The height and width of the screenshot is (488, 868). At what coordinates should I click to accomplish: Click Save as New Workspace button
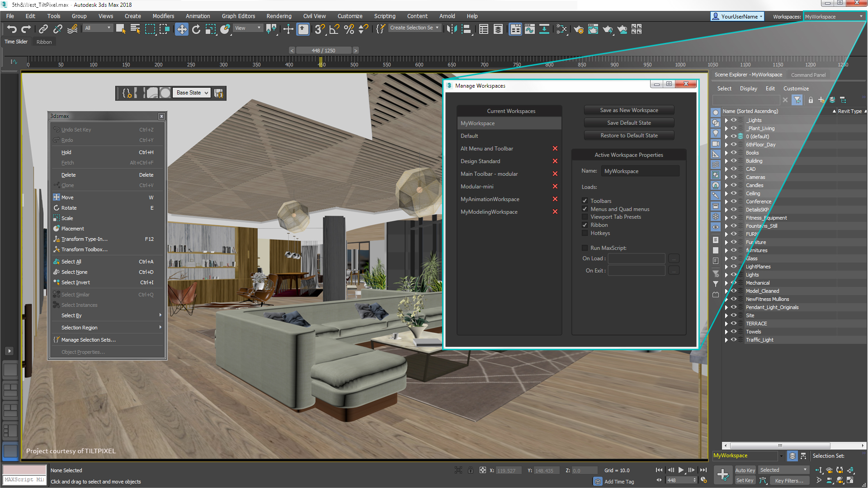(x=629, y=110)
